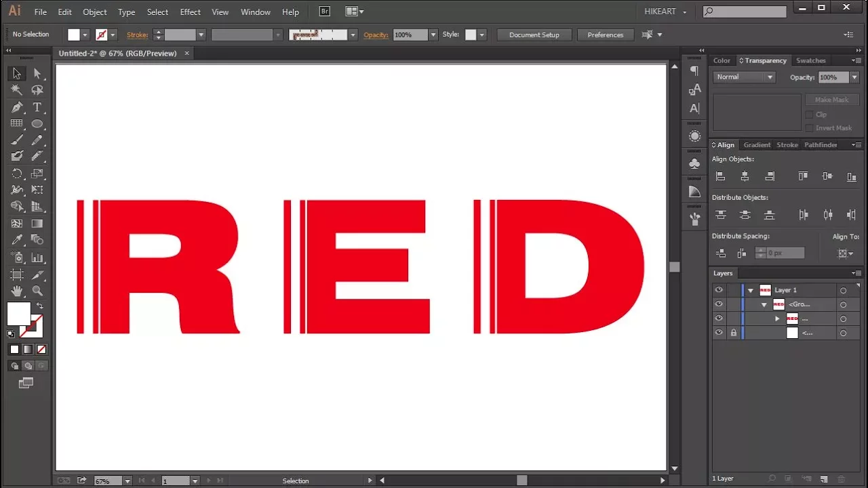Image resolution: width=868 pixels, height=488 pixels.
Task: Click the Make Mask button
Action: [x=831, y=100]
